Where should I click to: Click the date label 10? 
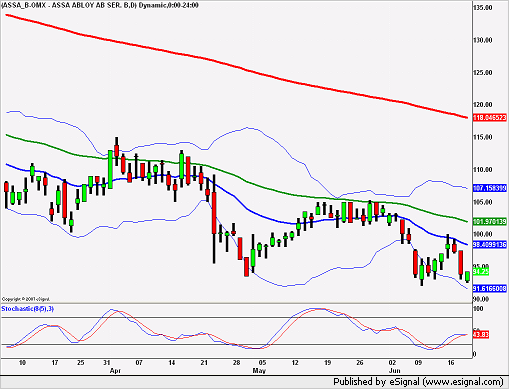[22, 363]
